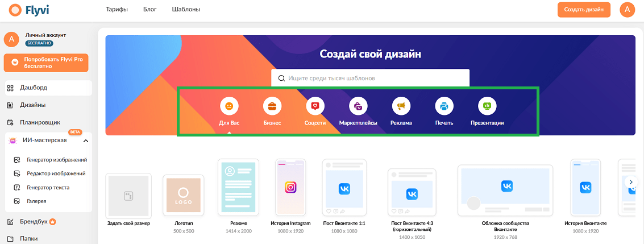The height and width of the screenshot is (244, 644).
Task: Select the Соцсети heart icon
Action: [315, 106]
